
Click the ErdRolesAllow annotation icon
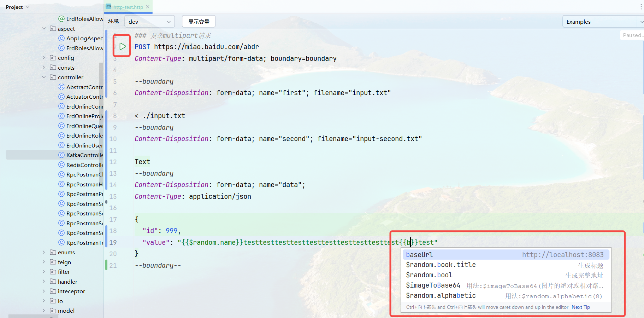tap(61, 19)
